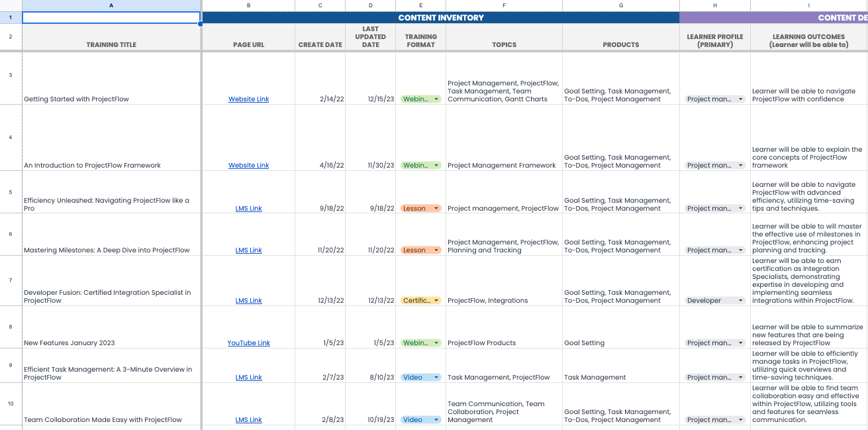Select 'An Introduction to ProjectFlow Framework' title cell

coord(111,138)
